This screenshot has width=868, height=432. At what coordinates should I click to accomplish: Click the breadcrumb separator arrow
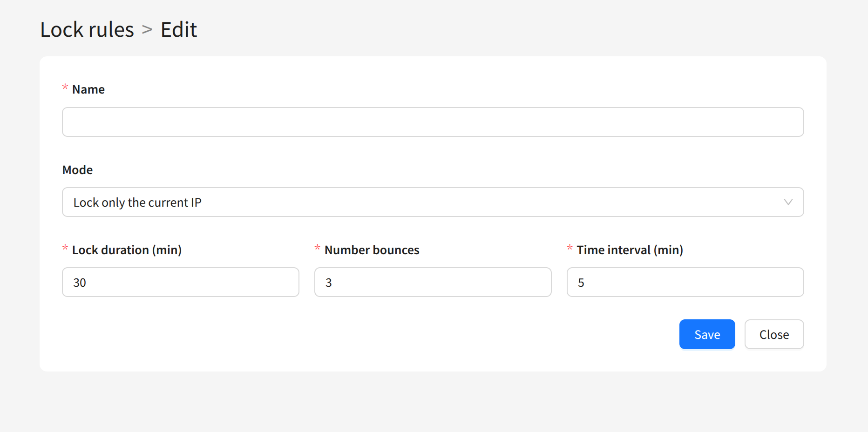coord(147,30)
